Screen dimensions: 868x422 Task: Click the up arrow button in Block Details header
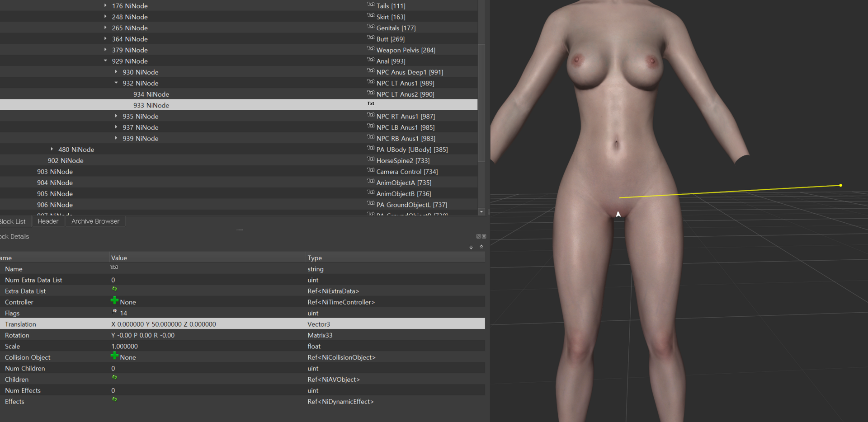pos(481,247)
